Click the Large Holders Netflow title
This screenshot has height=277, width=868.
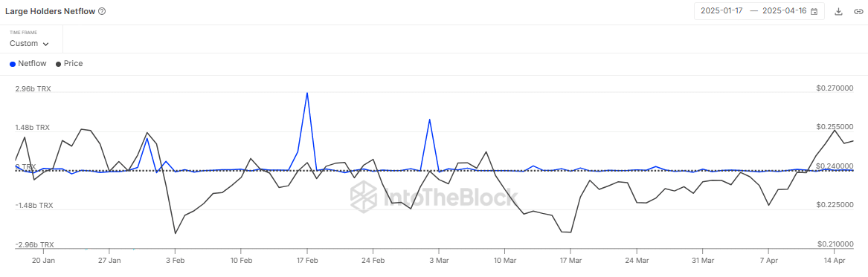tap(50, 11)
